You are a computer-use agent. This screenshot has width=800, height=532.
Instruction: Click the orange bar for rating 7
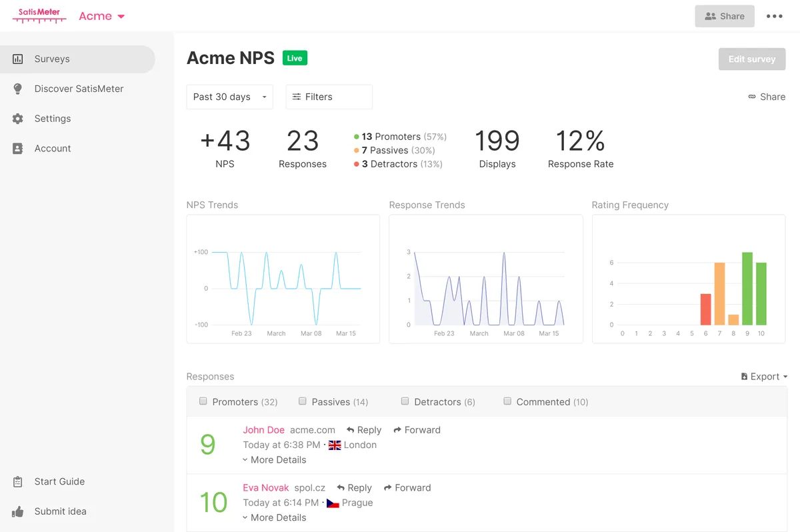coord(719,293)
